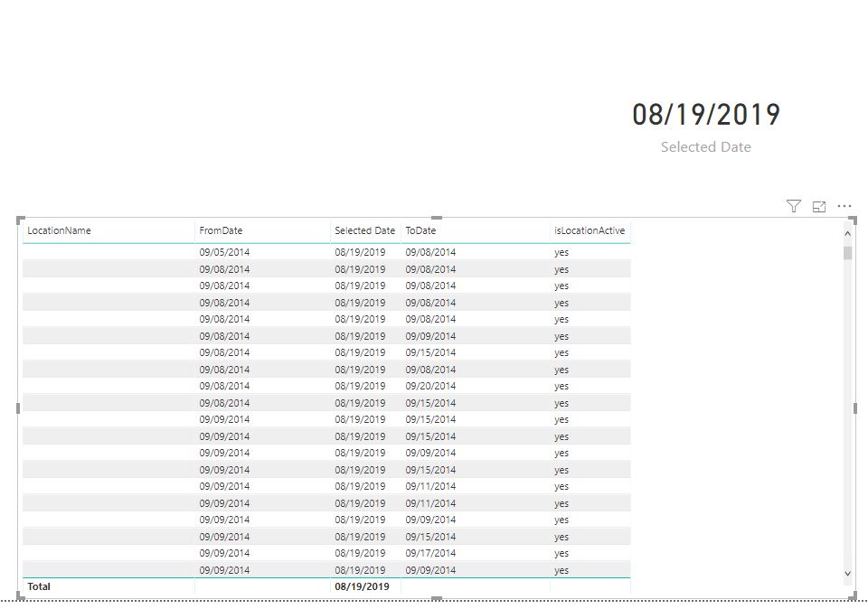Select yes in the row with ToDate 09/17/2014
868x609 pixels.
561,553
